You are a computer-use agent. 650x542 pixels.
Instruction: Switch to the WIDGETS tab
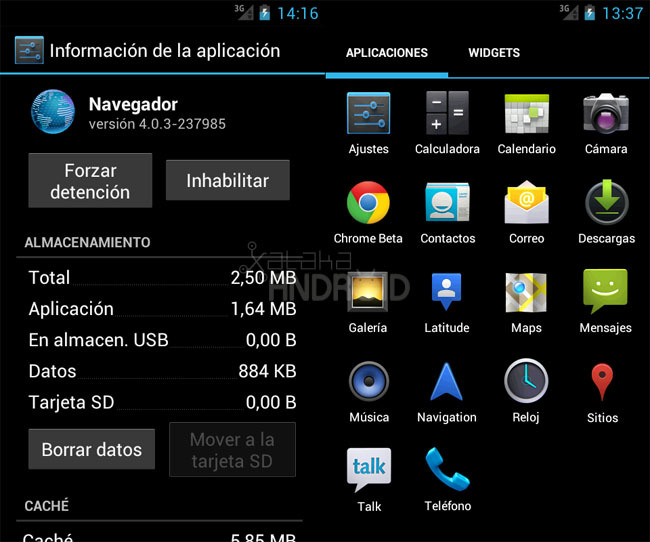pos(494,53)
